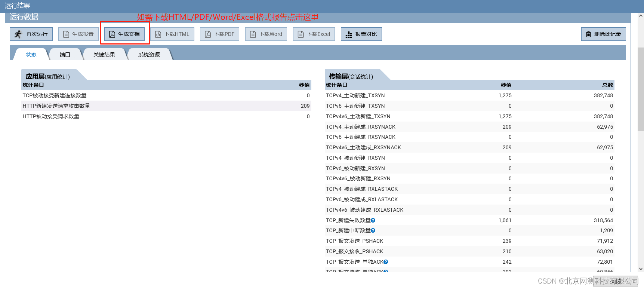Click the vertical scrollbar thumb

coord(641,89)
